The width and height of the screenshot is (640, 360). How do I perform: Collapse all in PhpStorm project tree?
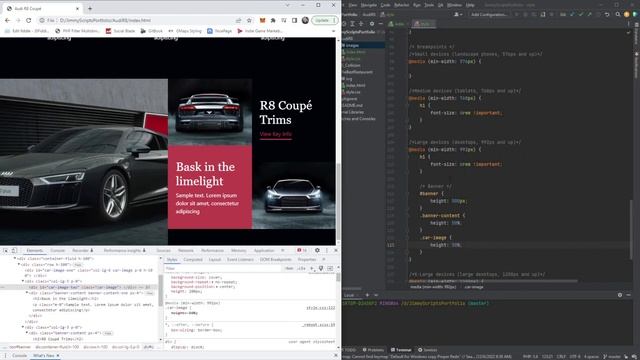coord(361,24)
